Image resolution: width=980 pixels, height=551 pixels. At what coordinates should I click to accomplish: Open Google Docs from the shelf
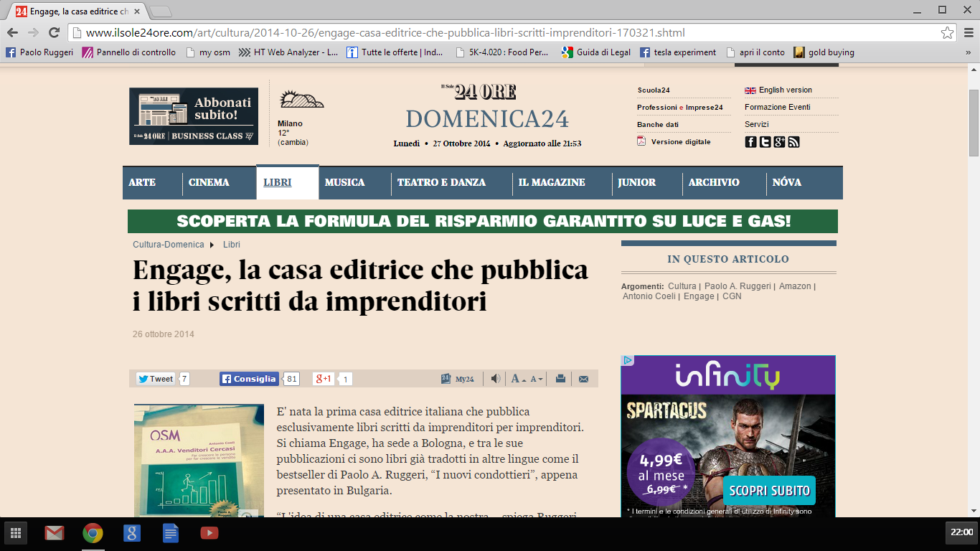click(170, 533)
